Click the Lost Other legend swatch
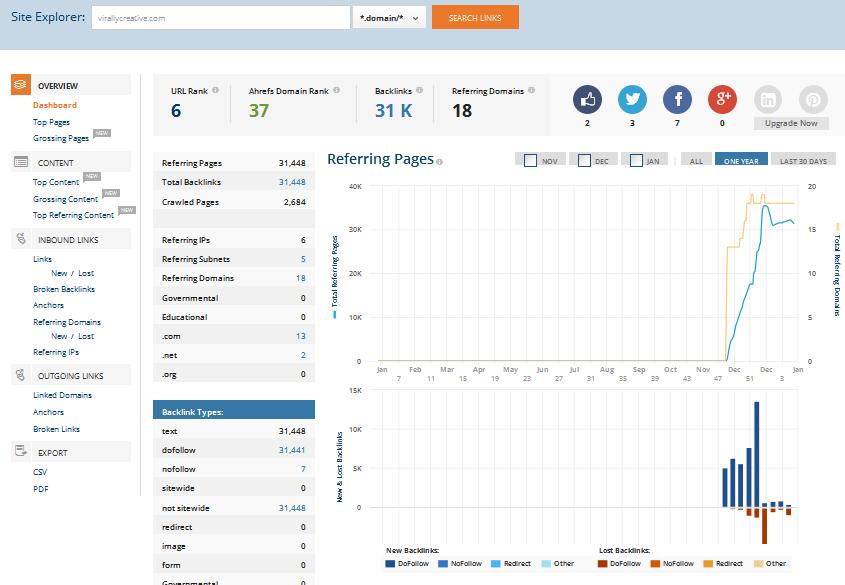The image size is (845, 585). click(x=758, y=563)
